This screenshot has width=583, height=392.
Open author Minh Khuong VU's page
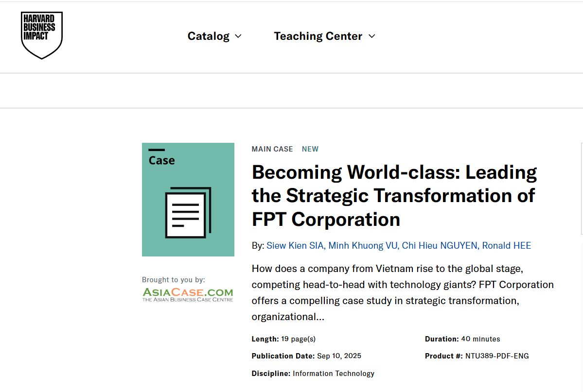coord(363,246)
